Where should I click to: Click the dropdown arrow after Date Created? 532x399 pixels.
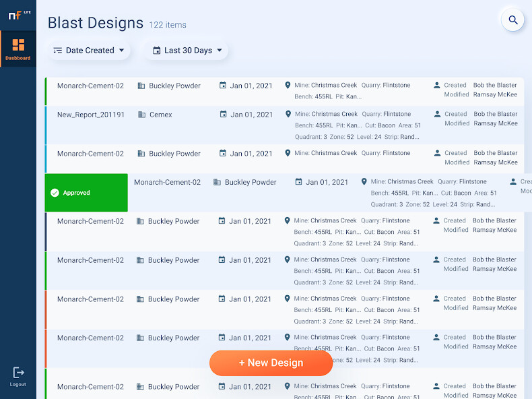click(121, 51)
